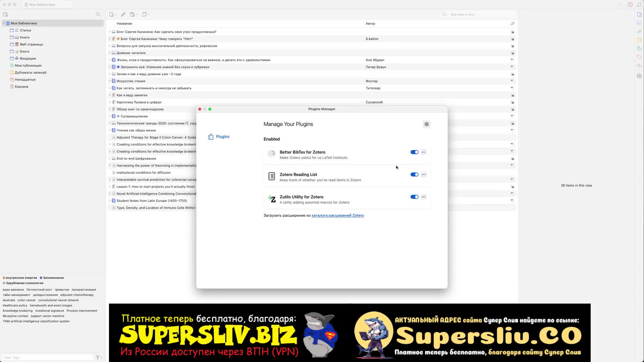Open plugin manager settings gear
Image resolution: width=644 pixels, height=362 pixels.
pyautogui.click(x=426, y=124)
